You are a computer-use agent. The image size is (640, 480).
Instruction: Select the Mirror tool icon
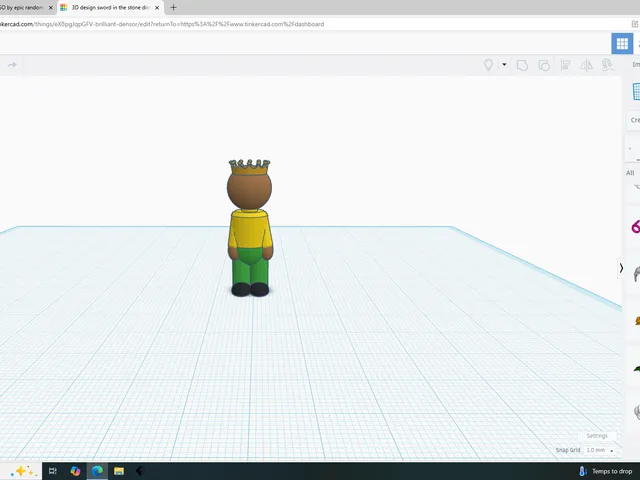(587, 65)
